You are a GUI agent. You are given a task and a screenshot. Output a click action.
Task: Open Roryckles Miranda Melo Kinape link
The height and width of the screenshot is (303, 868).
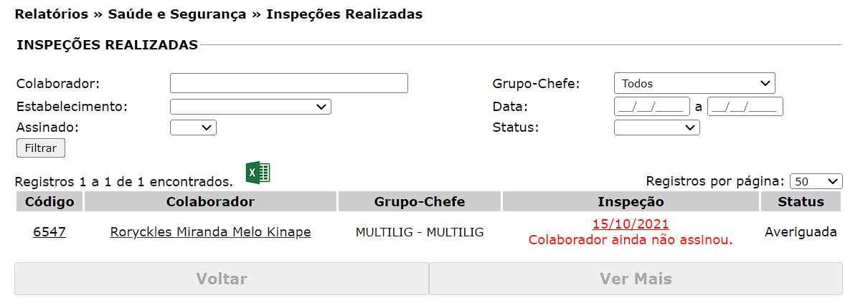coord(210,232)
